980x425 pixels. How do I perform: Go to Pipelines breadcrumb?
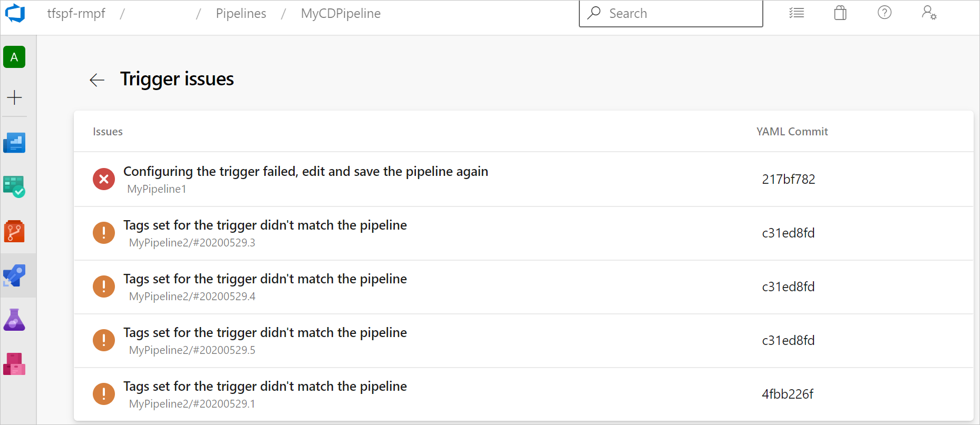(x=241, y=14)
